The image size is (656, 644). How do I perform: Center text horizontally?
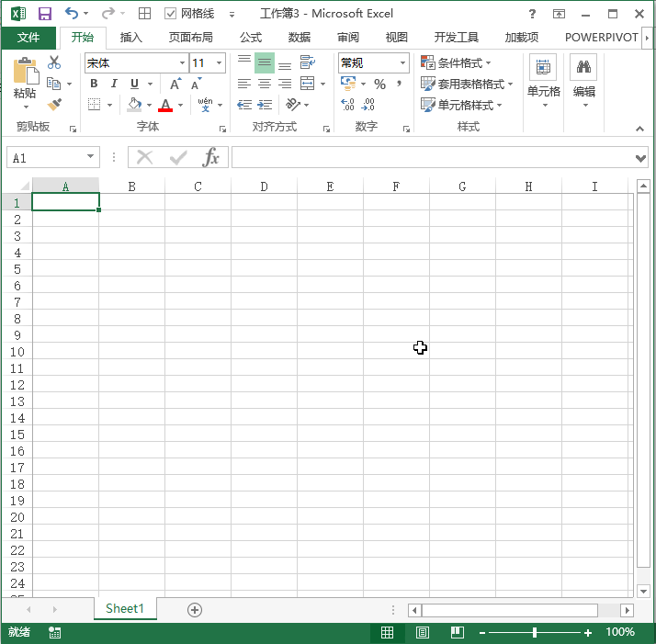[x=265, y=84]
